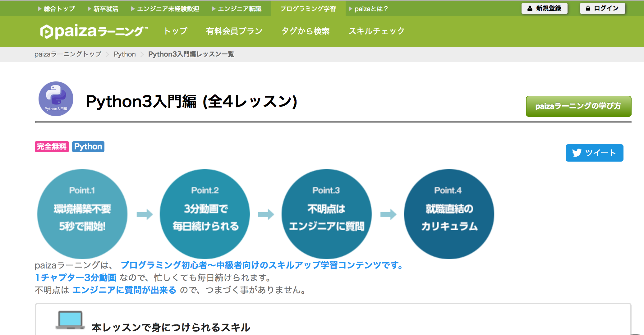Screen dimensions: 644x335
Task: Click the 新規登録 button
Action: [x=545, y=8]
